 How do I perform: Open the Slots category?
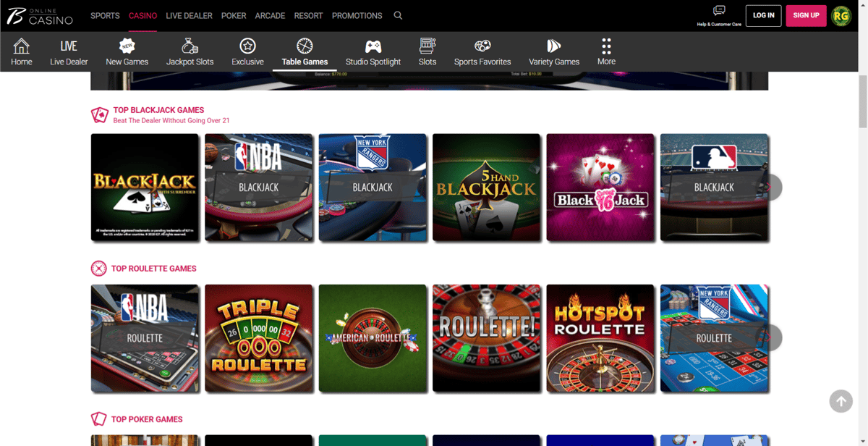[x=427, y=52]
